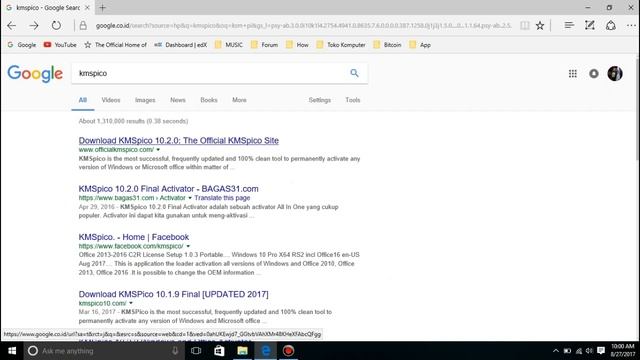Open the Google apps grid
The image size is (640, 360).
pyautogui.click(x=573, y=73)
